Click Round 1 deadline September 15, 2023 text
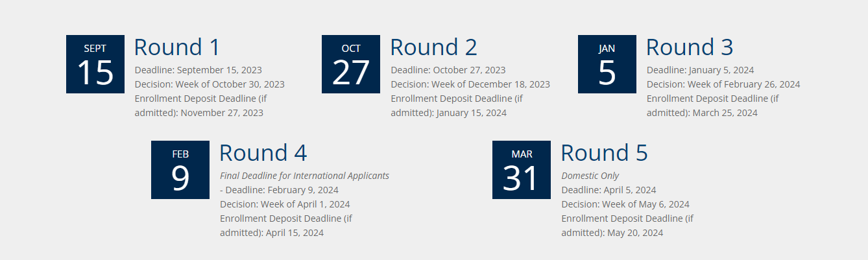 coord(199,70)
